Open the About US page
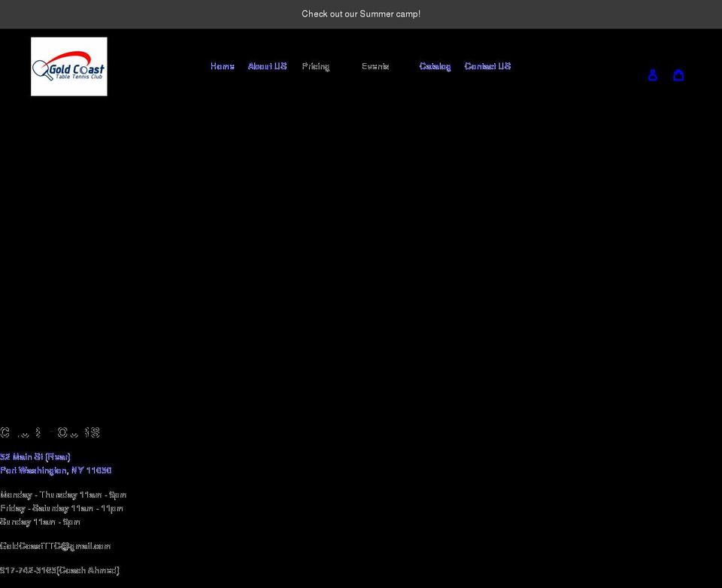Screen dimensions: 722x588 click(267, 66)
